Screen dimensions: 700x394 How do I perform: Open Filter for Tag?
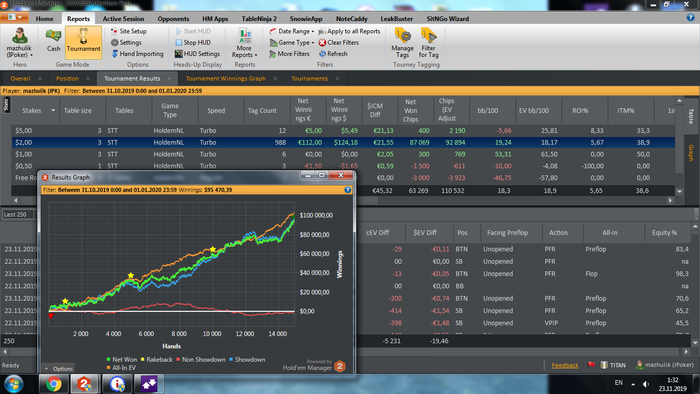tap(429, 43)
